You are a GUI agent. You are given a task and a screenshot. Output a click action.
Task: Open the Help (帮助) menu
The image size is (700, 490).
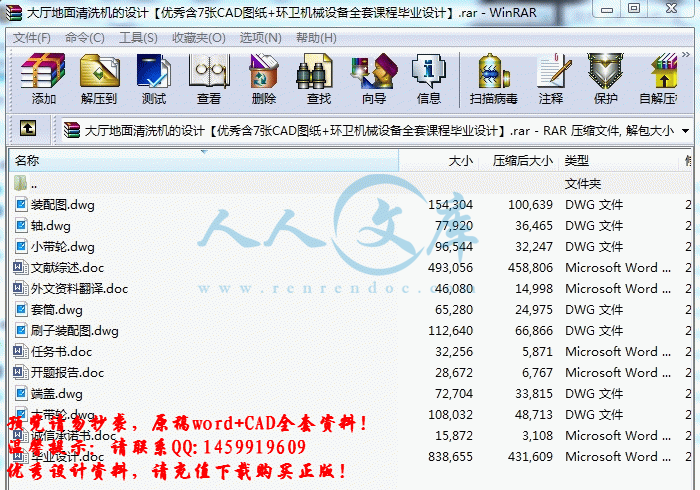pos(317,37)
